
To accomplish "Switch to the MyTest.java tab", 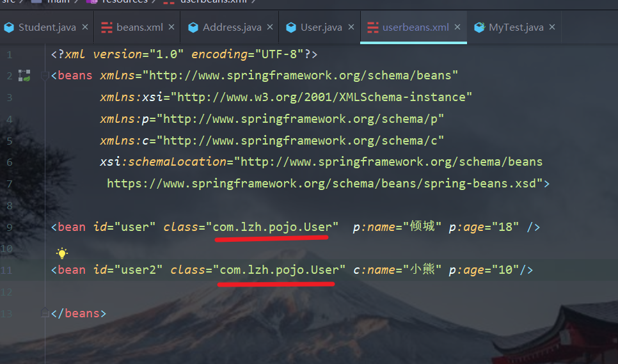I will [x=514, y=27].
